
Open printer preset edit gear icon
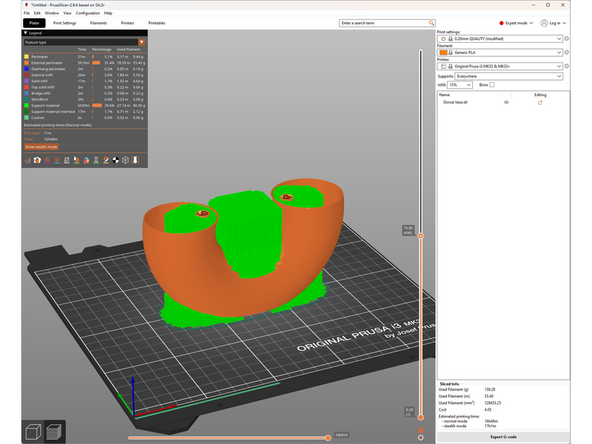pyautogui.click(x=567, y=66)
